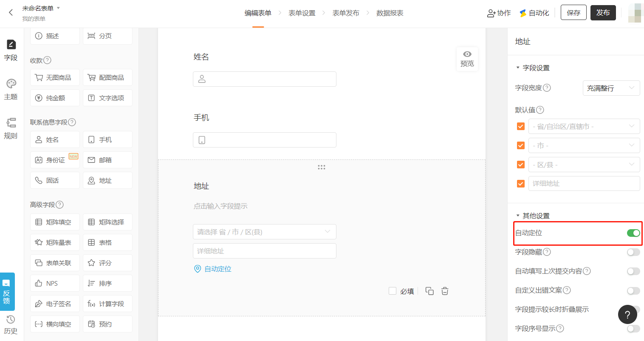Add a 身份证 ID card field
Screen dimensions: 644x341
[x=55, y=160]
